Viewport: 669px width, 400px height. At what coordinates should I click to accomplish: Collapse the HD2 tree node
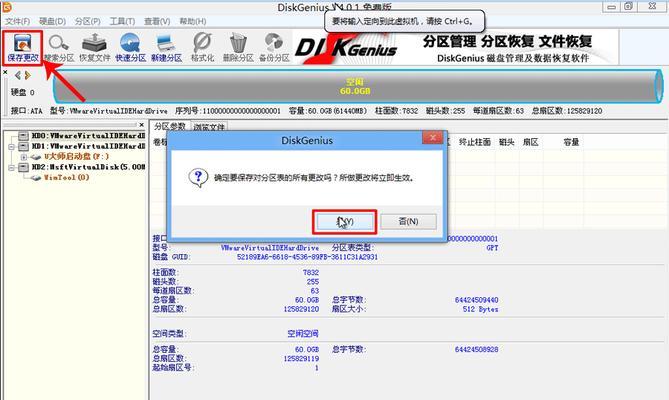(x=12, y=168)
